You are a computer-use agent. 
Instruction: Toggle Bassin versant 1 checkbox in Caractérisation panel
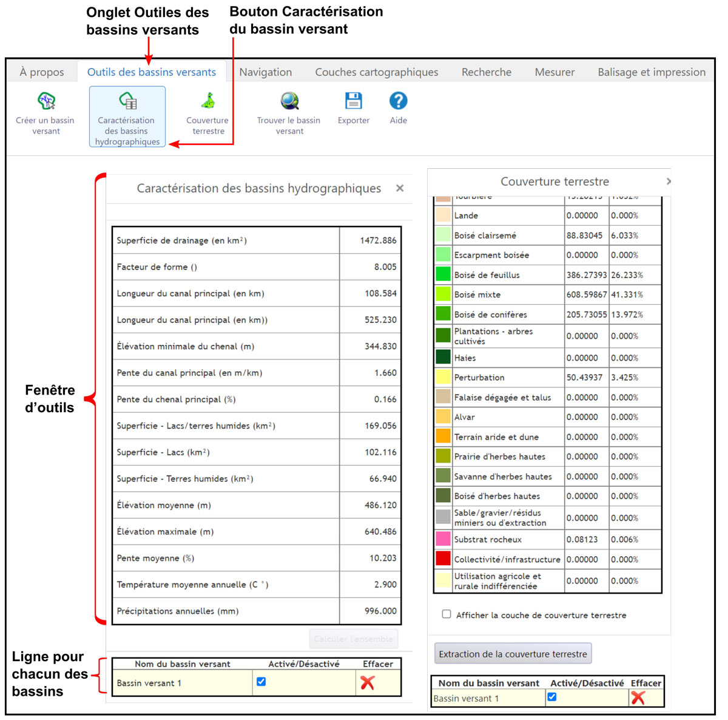pyautogui.click(x=261, y=682)
